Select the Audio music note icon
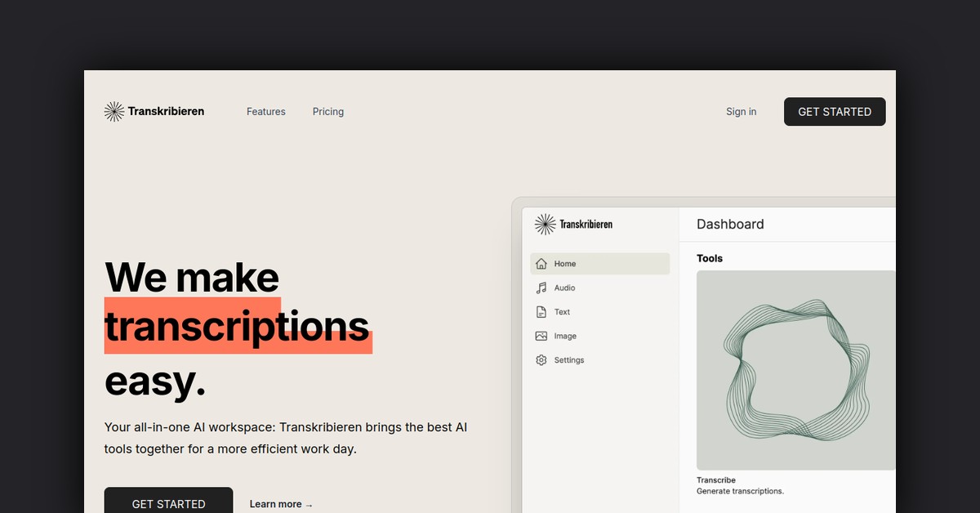Screen dimensions: 980x513 pos(541,288)
